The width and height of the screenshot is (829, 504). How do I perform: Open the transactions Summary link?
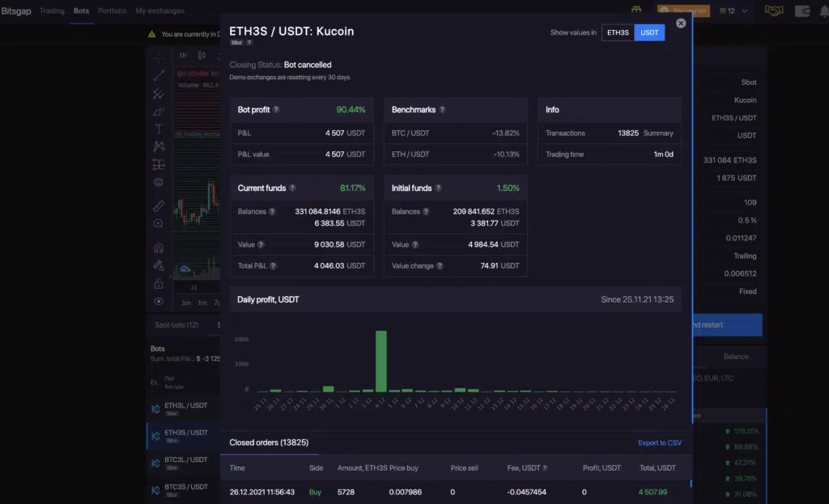click(x=658, y=133)
